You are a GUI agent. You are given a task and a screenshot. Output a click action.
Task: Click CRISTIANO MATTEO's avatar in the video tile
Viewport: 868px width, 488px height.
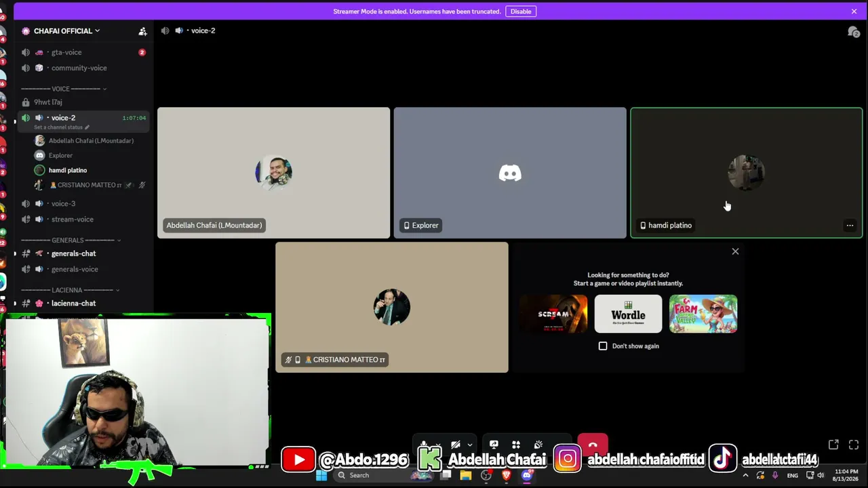[x=392, y=307]
